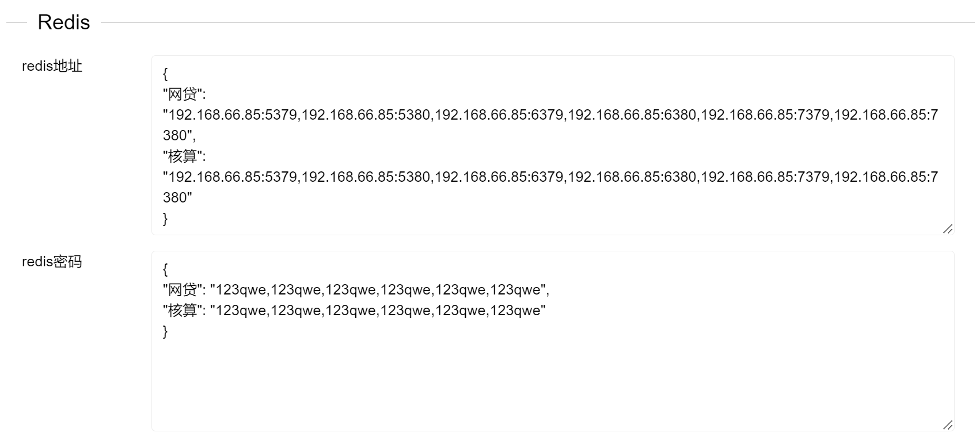Click the 核算 IP address list line
This screenshot has height=440, width=980.
(x=550, y=177)
